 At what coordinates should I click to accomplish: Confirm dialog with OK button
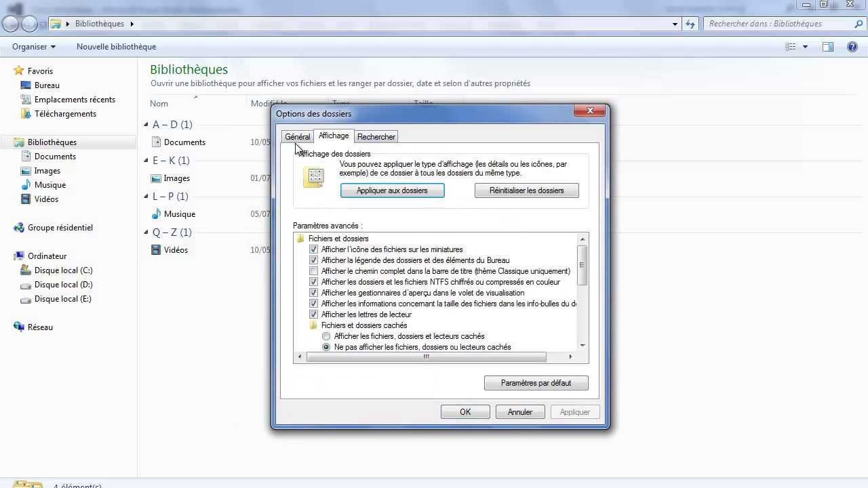[x=465, y=412]
